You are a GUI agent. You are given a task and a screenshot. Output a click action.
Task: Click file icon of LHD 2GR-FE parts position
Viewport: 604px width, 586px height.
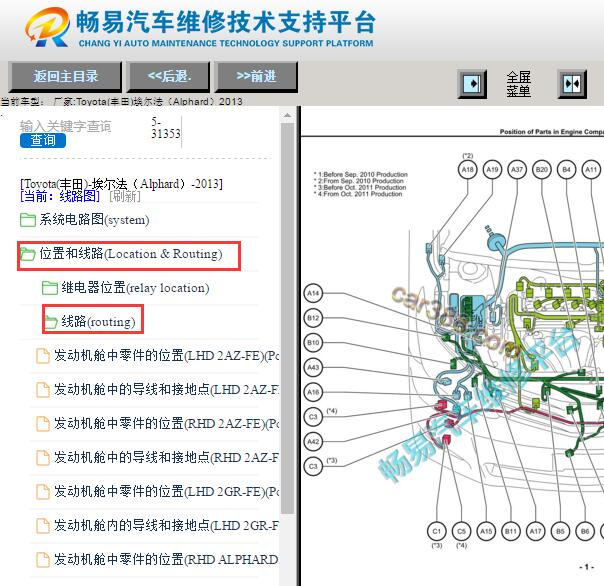pyautogui.click(x=43, y=492)
